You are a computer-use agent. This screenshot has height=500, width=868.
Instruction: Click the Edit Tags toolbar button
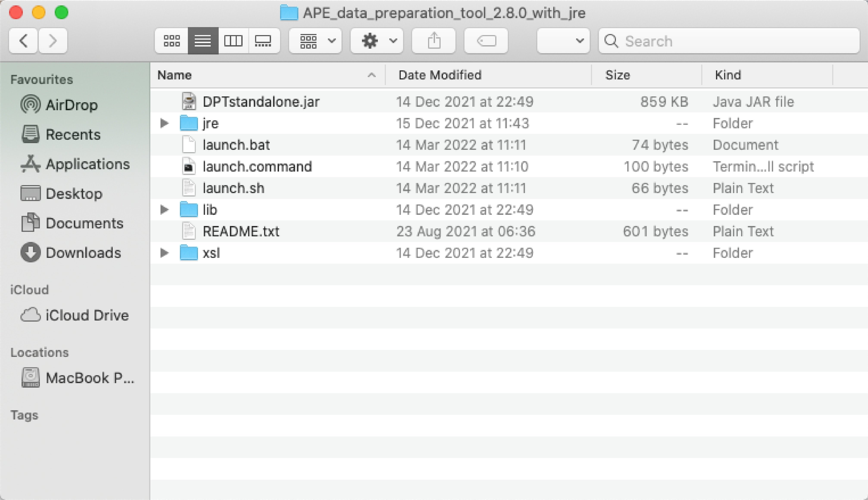(x=486, y=41)
